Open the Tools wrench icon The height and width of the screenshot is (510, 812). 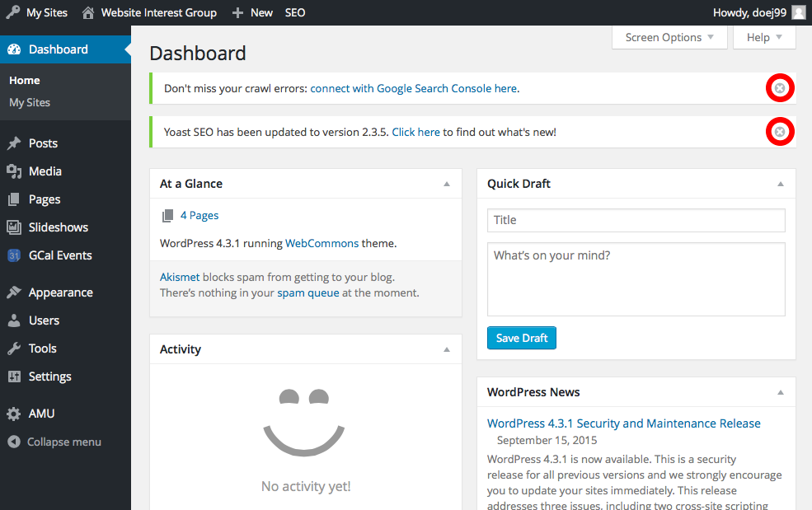point(14,349)
